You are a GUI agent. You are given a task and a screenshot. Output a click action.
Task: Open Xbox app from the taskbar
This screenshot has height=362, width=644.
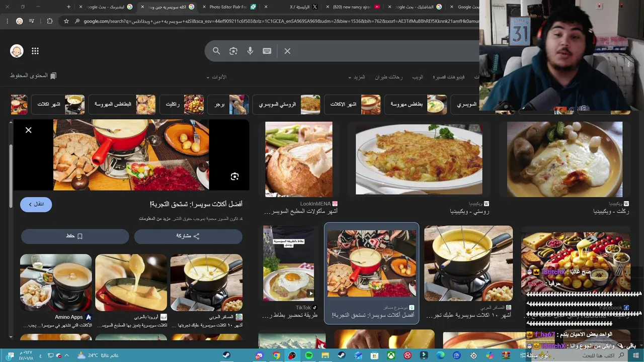pyautogui.click(x=391, y=355)
